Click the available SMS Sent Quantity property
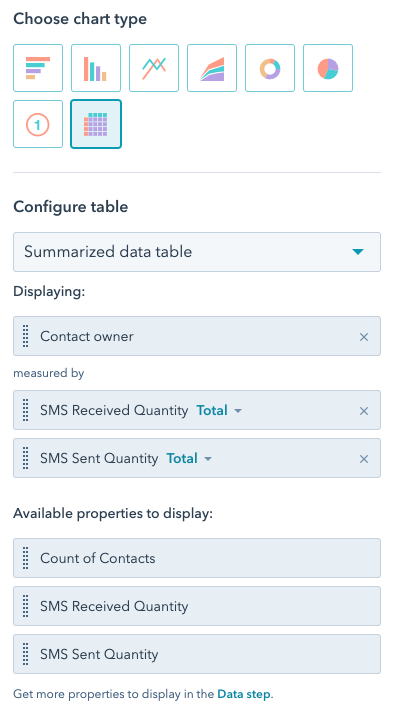394x713 pixels. [197, 654]
